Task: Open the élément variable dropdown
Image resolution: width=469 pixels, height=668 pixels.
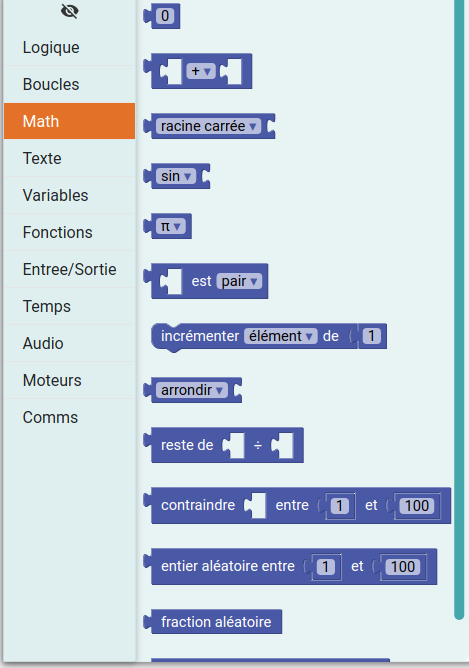Action: coord(280,336)
